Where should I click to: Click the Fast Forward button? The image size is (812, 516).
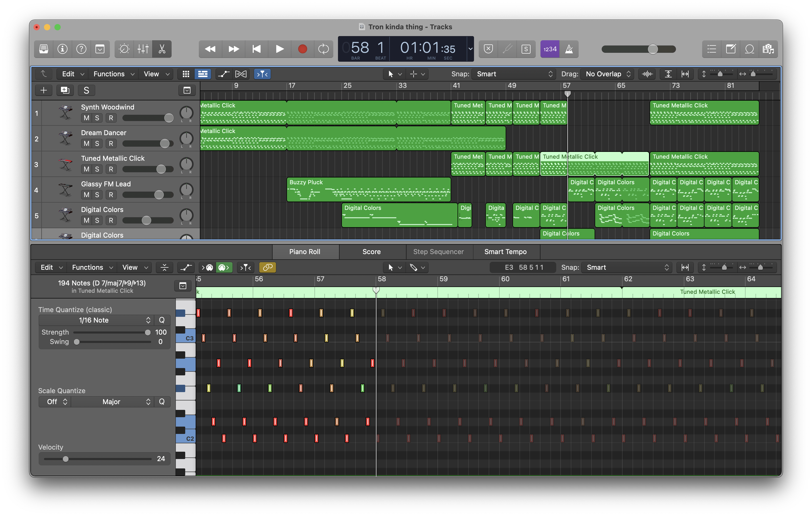[x=234, y=49]
